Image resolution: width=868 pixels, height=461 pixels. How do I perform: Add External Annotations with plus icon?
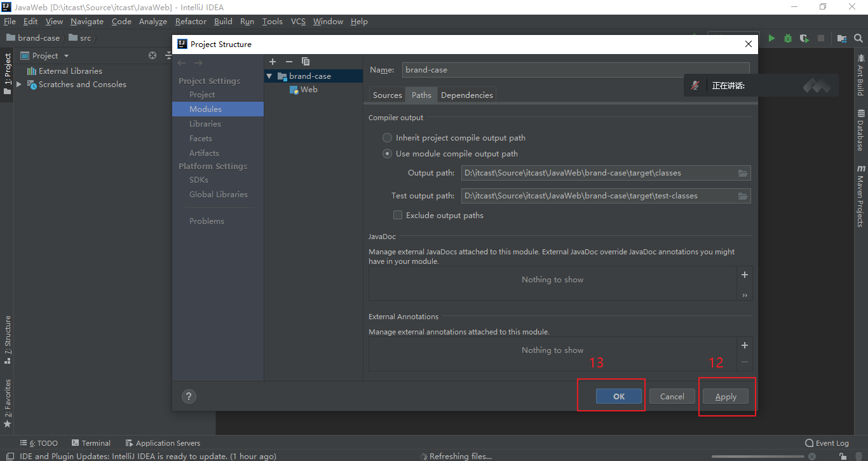(745, 345)
